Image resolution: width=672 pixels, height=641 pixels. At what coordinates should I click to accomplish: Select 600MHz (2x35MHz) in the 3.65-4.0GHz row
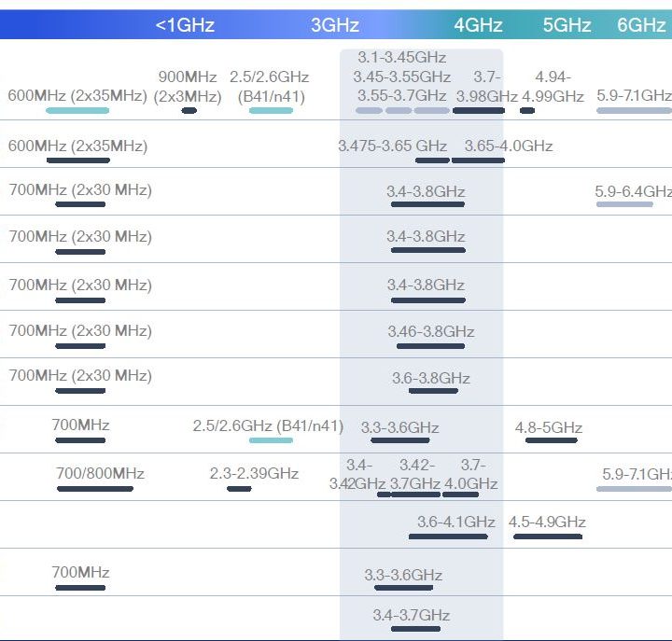[x=77, y=146]
